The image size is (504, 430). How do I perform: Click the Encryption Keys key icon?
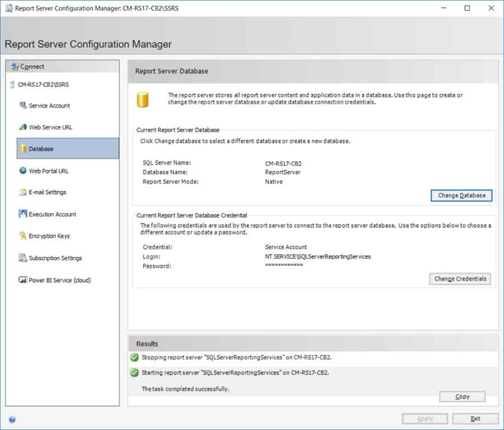click(23, 235)
